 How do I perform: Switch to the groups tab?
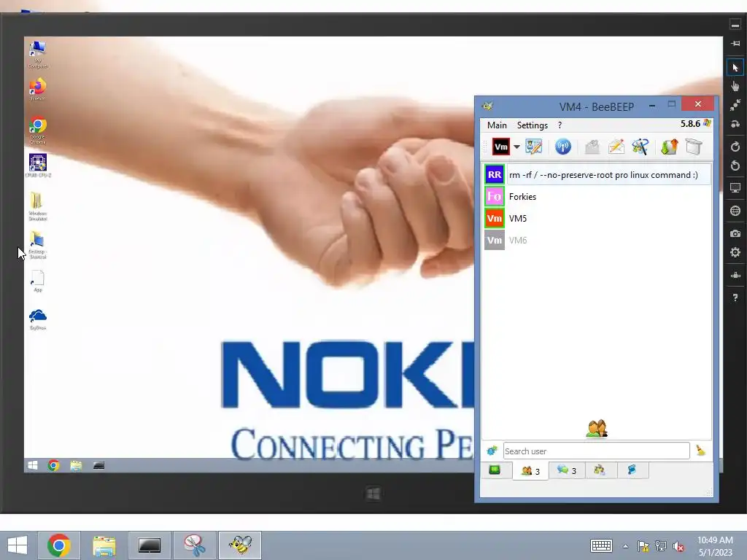[x=600, y=470]
